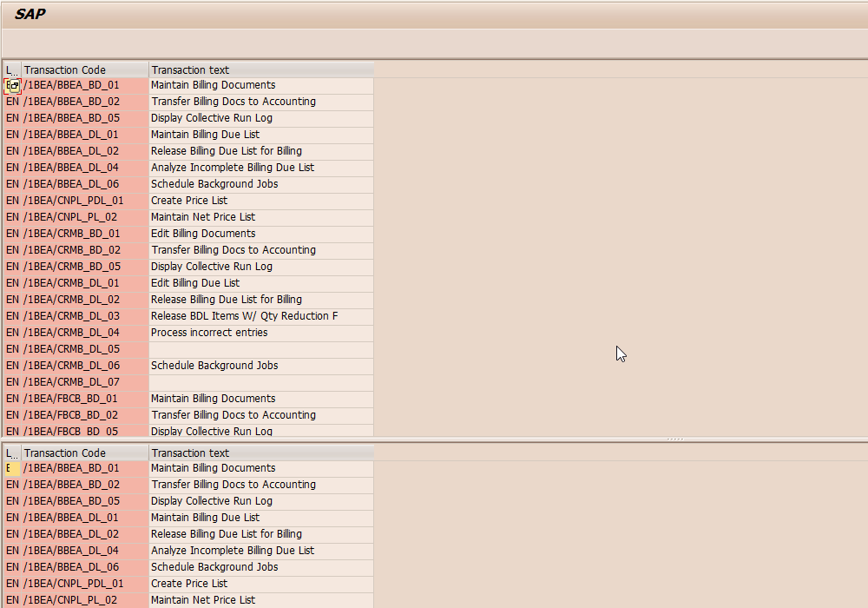Select /1BEA/BBEA_DL_06 code in lower table

[85, 567]
